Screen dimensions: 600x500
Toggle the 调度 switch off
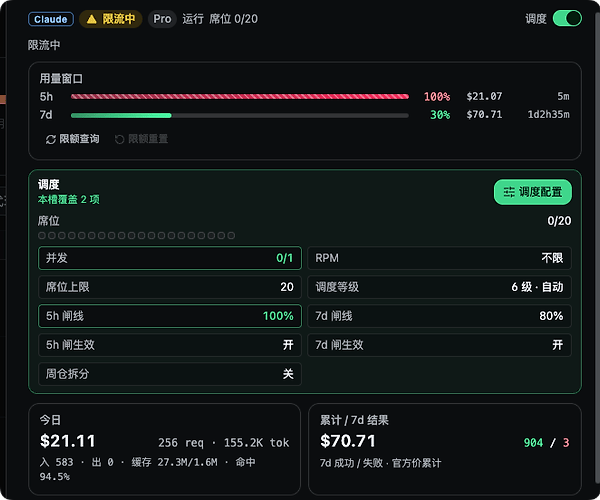(567, 18)
